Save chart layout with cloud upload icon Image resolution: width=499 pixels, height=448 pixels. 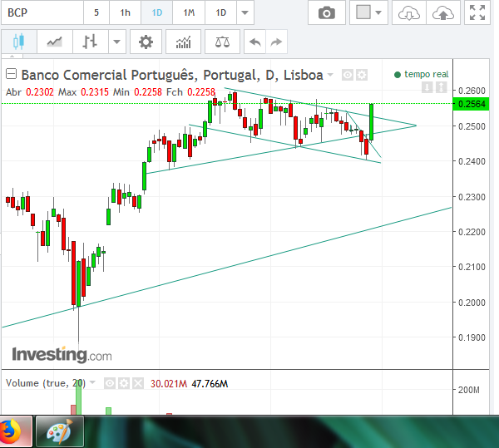(x=443, y=12)
